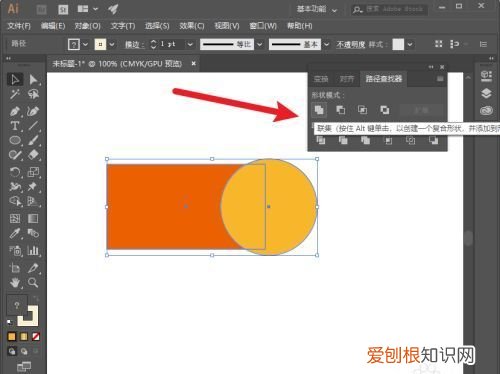This screenshot has height=374, width=500.
Task: Activate the Line Segment tool
Action: [33, 126]
